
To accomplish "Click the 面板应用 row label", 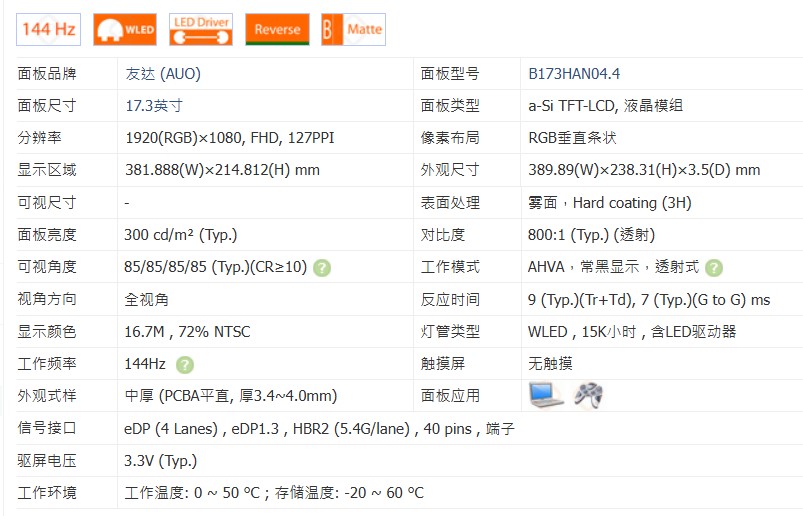I will pos(450,396).
